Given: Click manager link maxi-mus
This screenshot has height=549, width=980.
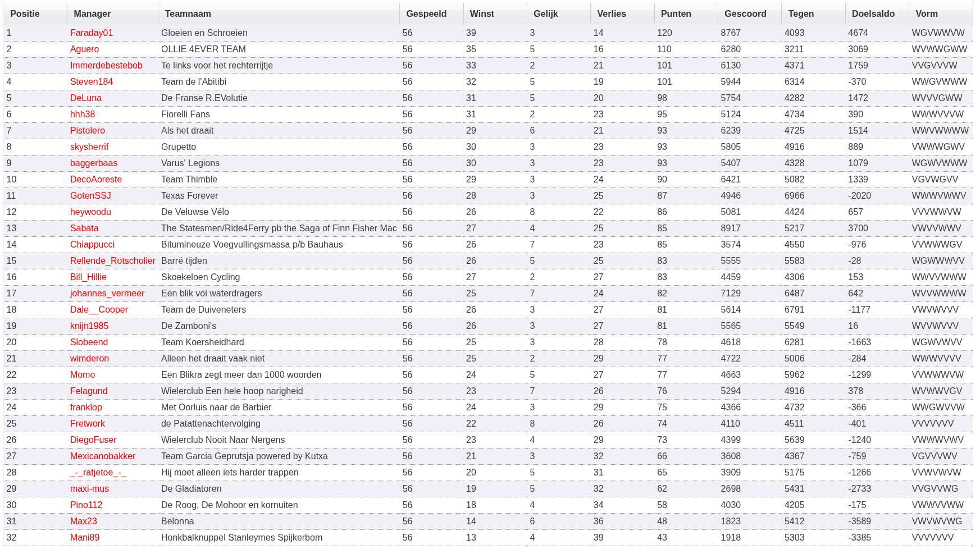Looking at the screenshot, I should pyautogui.click(x=89, y=489).
